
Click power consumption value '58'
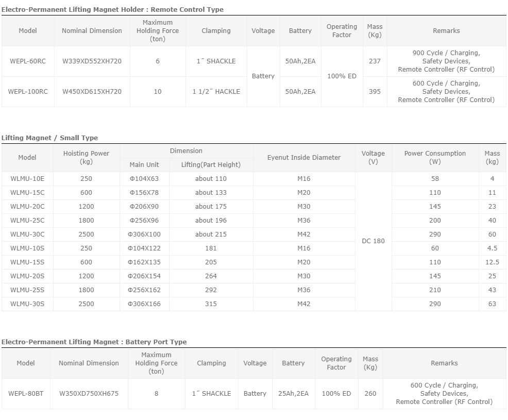435,179
